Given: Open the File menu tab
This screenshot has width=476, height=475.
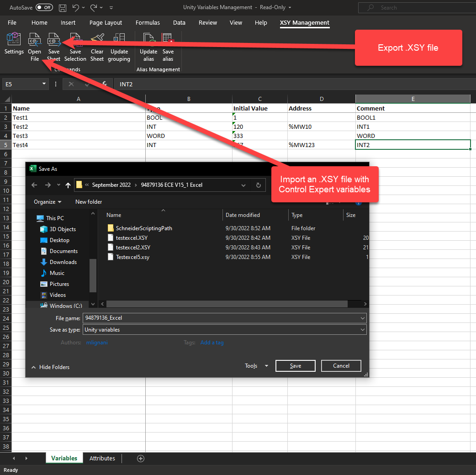Looking at the screenshot, I should click(x=12, y=23).
